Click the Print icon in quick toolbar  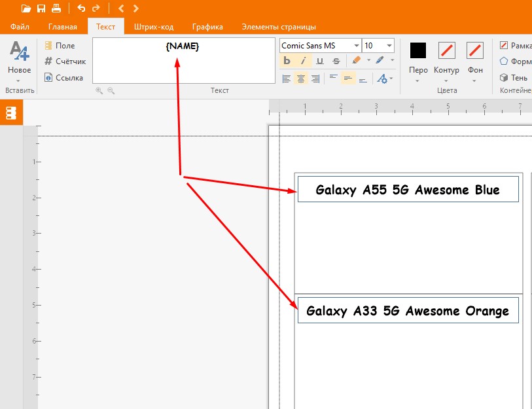(x=56, y=9)
